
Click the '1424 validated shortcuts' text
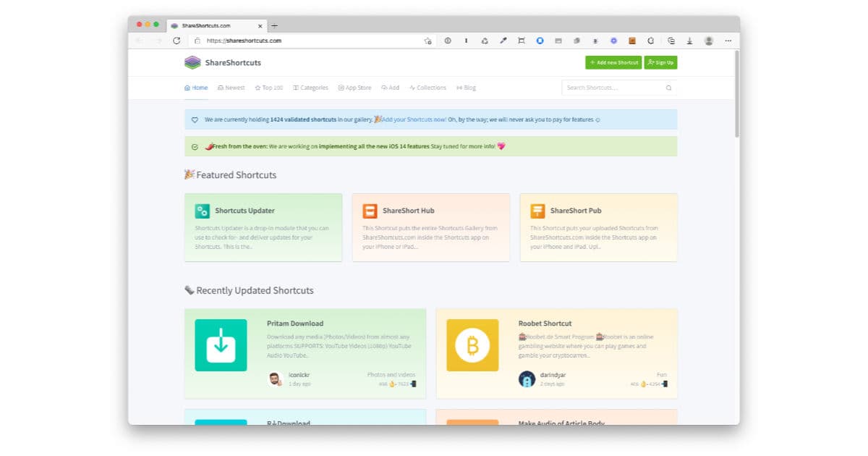point(303,119)
